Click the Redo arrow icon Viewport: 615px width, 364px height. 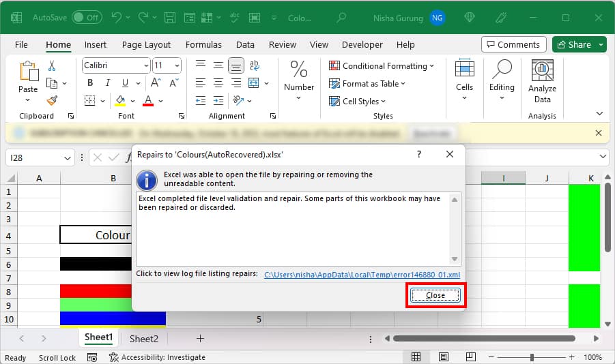click(x=143, y=17)
